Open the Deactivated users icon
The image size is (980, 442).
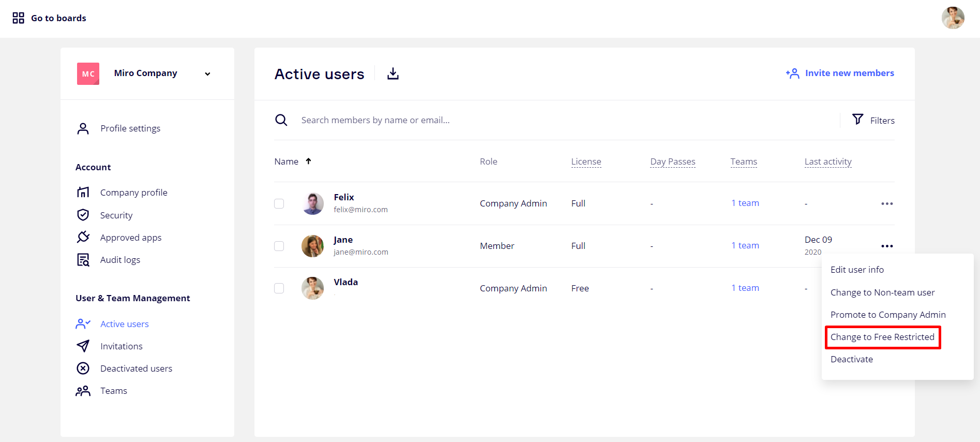point(83,369)
